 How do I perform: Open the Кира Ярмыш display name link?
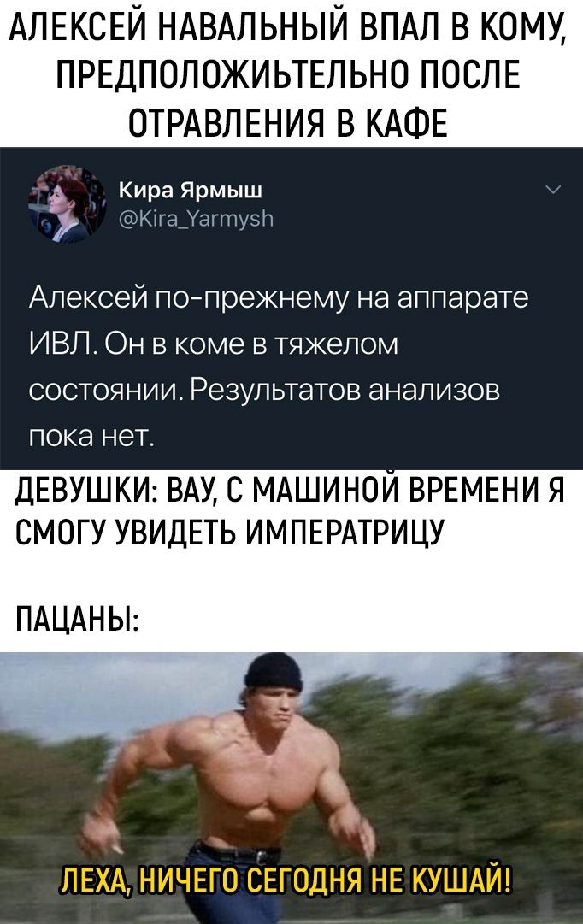tap(191, 191)
